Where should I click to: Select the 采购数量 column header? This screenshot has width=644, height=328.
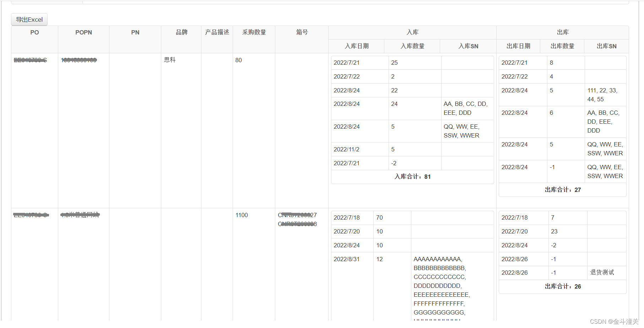point(254,32)
